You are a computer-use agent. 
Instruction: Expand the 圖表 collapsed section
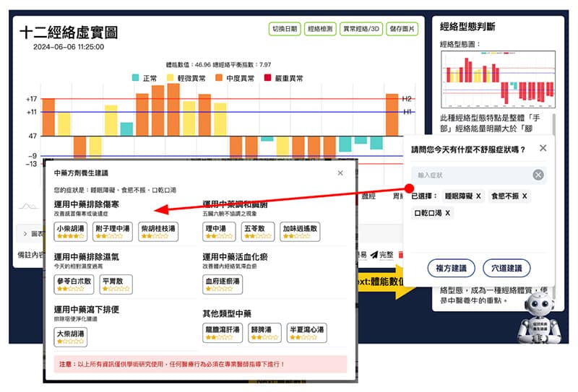point(27,234)
